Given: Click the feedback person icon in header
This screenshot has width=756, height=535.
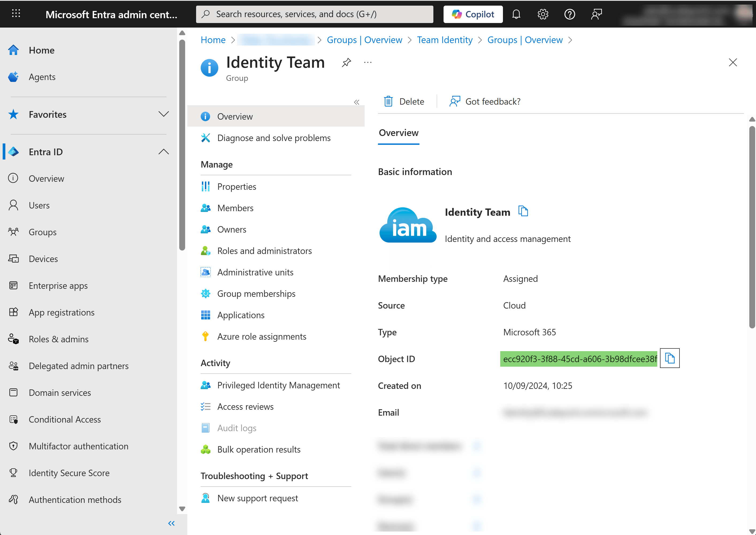Looking at the screenshot, I should coord(596,14).
